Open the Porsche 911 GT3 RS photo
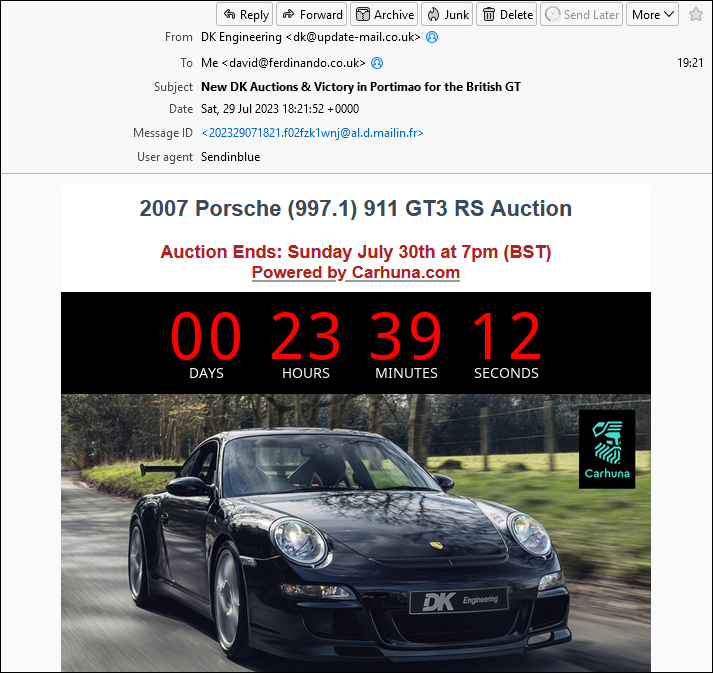Viewport: 713px width, 673px height. pos(356,533)
